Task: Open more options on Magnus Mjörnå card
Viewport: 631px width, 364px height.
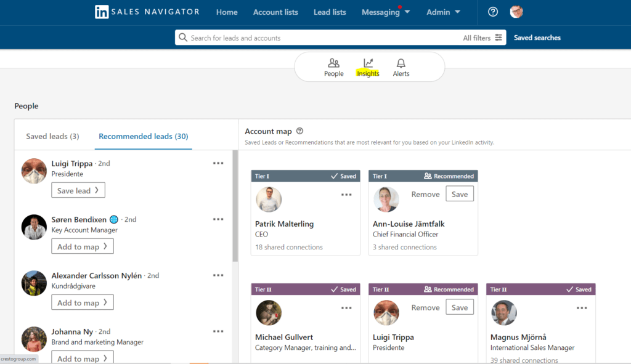Action: 582,308
